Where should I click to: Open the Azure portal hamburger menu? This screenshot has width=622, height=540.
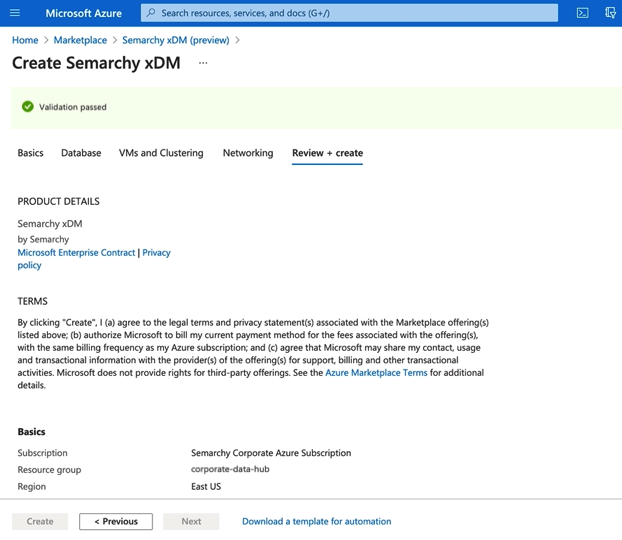[15, 13]
